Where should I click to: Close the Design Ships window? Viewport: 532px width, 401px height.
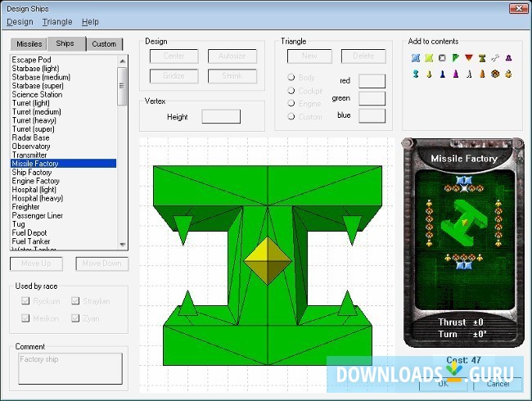coord(518,8)
